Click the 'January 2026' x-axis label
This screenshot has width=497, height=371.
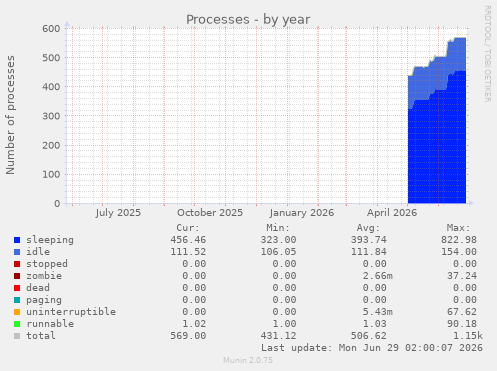302,213
